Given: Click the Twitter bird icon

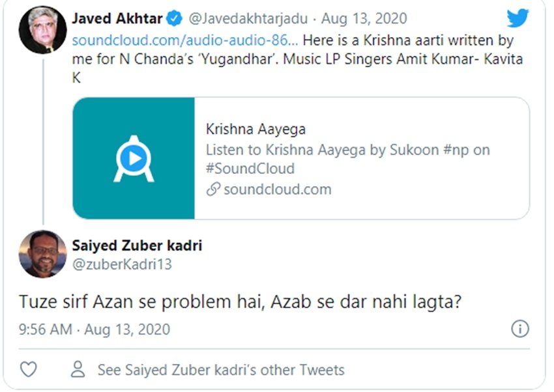Looking at the screenshot, I should (x=518, y=19).
